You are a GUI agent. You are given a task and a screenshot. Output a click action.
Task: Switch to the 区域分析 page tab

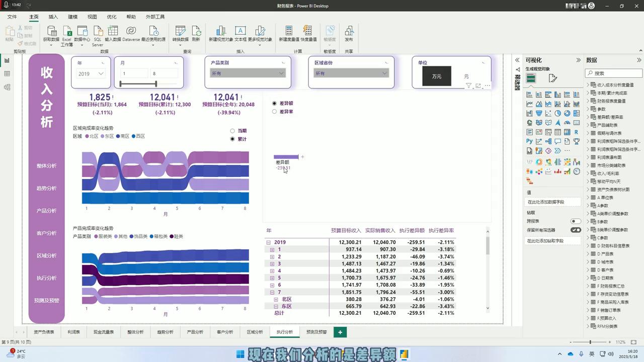255,332
